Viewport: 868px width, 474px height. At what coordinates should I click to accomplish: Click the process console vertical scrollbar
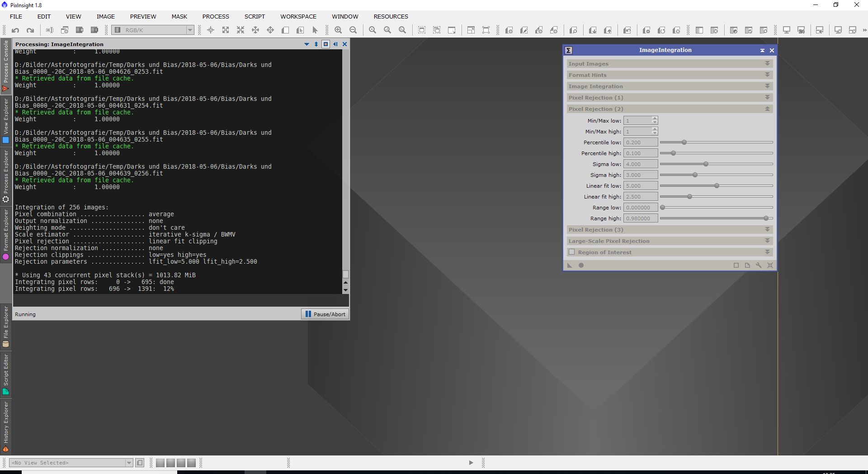(345, 171)
